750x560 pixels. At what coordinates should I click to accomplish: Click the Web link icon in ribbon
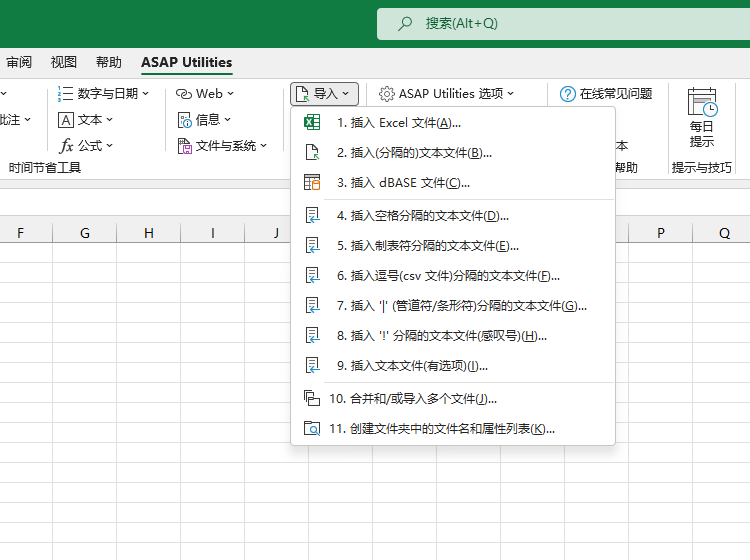click(184, 94)
